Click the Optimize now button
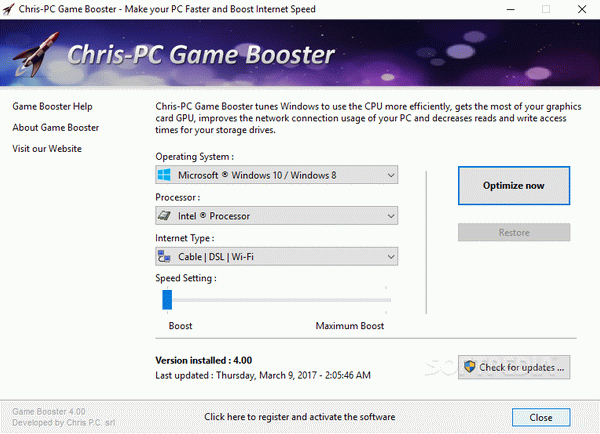This screenshot has height=434, width=600. click(514, 186)
